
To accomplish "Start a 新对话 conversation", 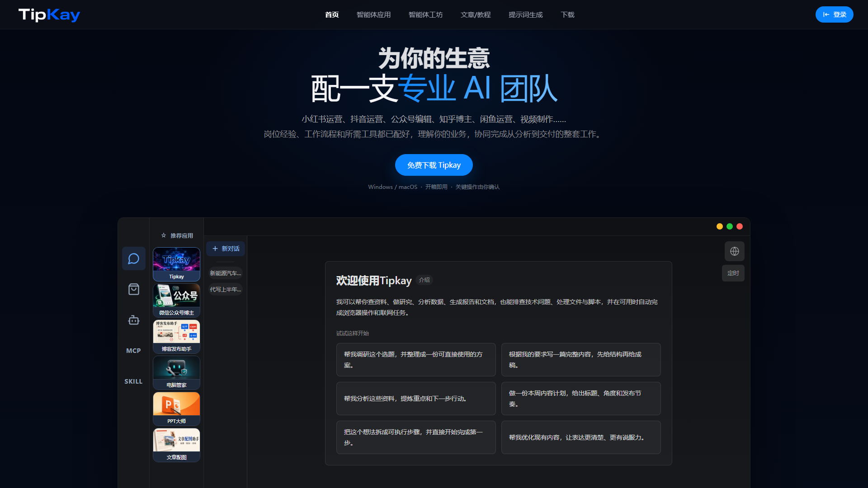I will [226, 249].
